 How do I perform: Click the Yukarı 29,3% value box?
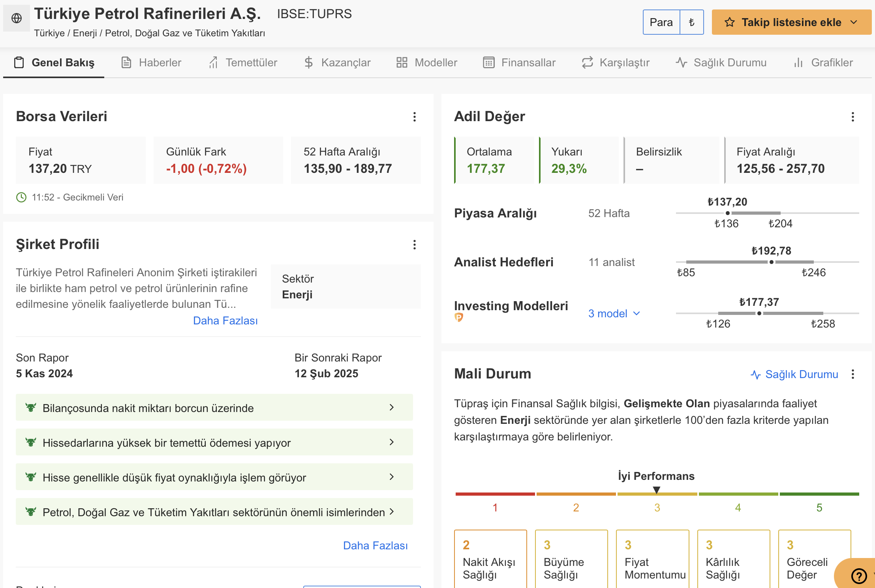tap(579, 160)
